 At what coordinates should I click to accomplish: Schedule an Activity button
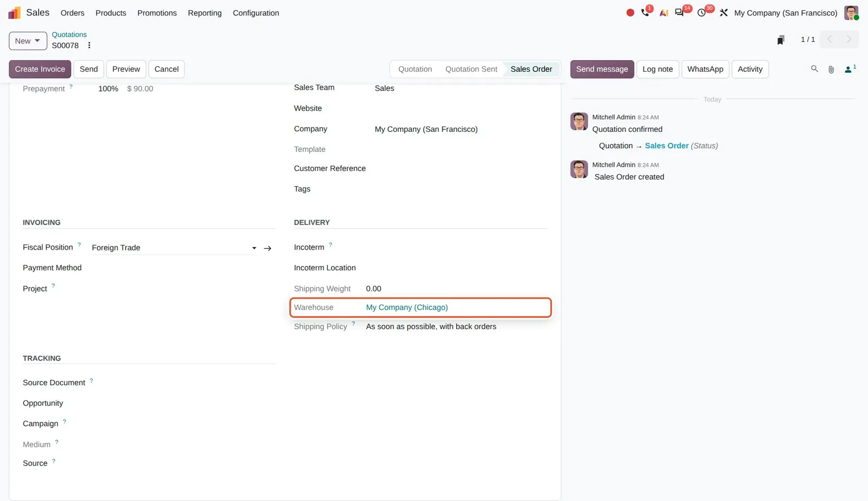[750, 69]
